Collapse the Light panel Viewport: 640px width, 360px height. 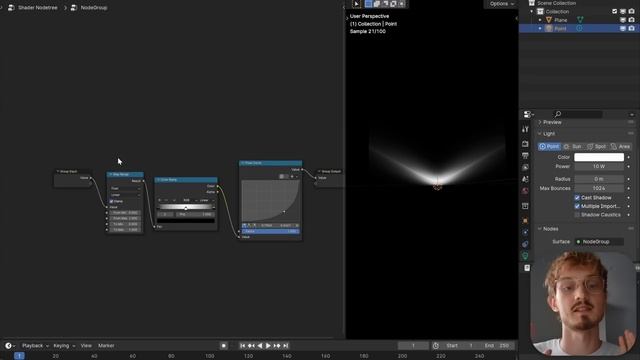[x=540, y=133]
